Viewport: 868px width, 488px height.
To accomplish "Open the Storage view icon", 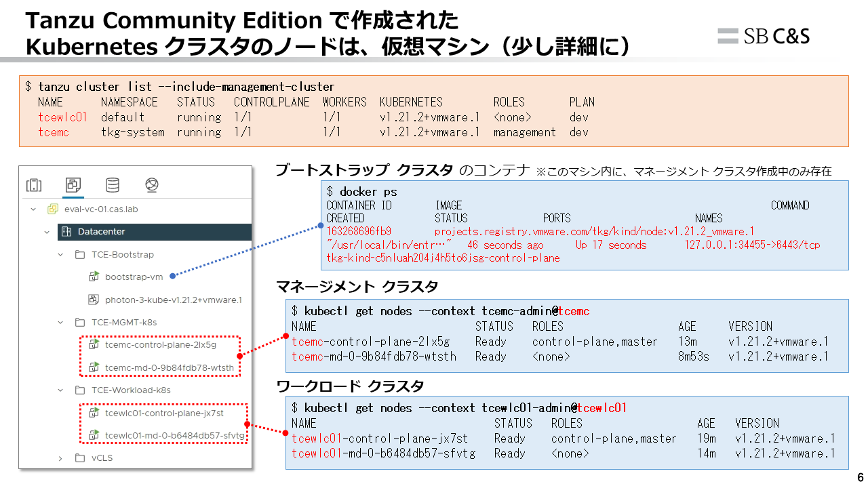I will click(113, 185).
